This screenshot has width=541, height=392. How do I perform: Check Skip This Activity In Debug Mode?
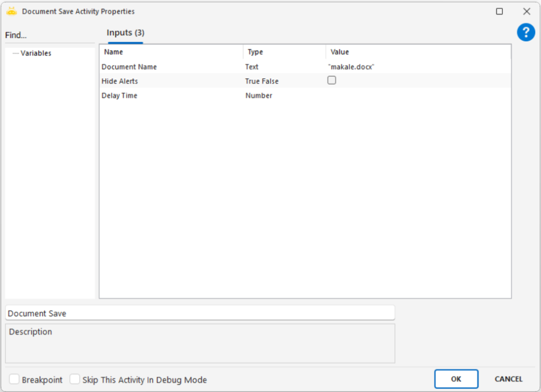tap(75, 379)
